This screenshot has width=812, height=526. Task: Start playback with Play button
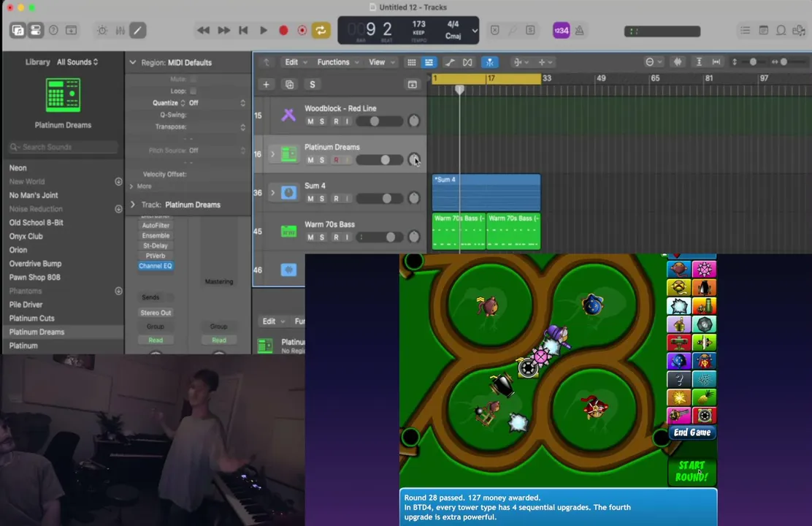263,31
